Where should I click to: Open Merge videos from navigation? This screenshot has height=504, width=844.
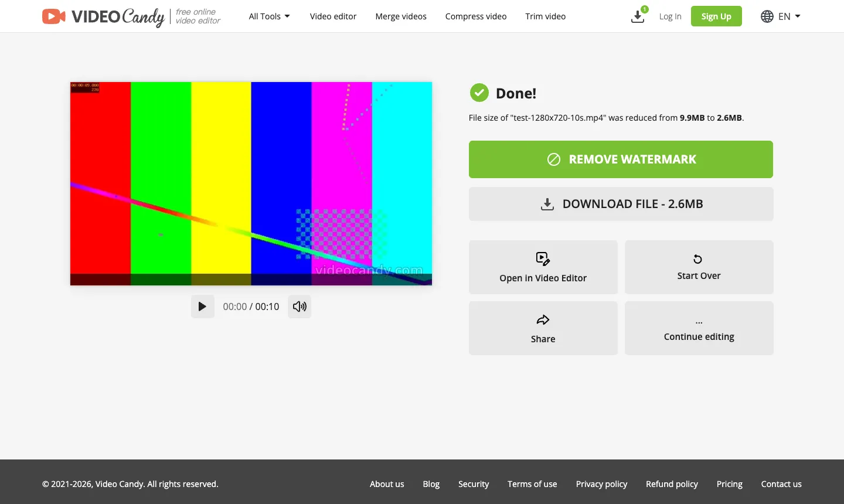[x=401, y=16]
